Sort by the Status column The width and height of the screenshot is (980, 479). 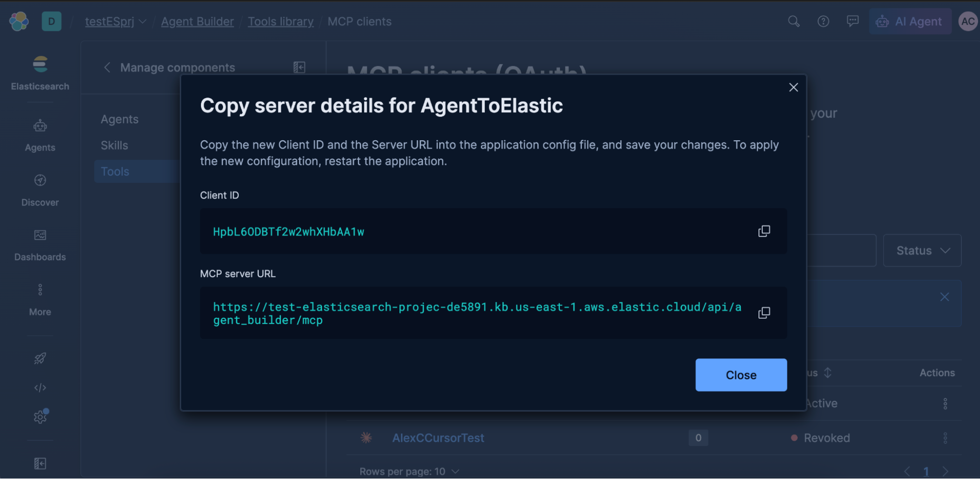pos(819,373)
